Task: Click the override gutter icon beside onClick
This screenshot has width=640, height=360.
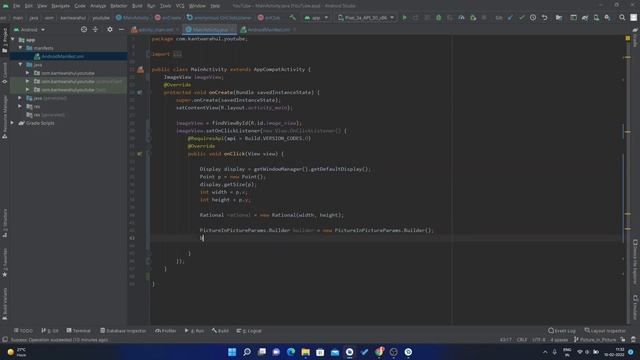Action: [x=140, y=154]
